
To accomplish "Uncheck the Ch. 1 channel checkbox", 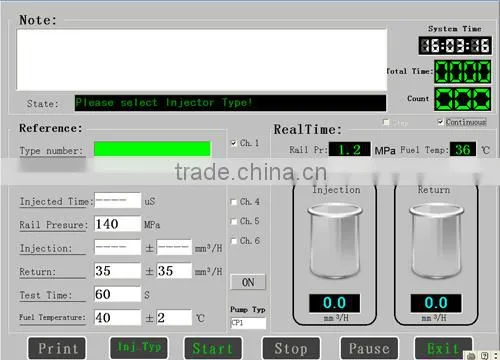I will click(x=234, y=143).
